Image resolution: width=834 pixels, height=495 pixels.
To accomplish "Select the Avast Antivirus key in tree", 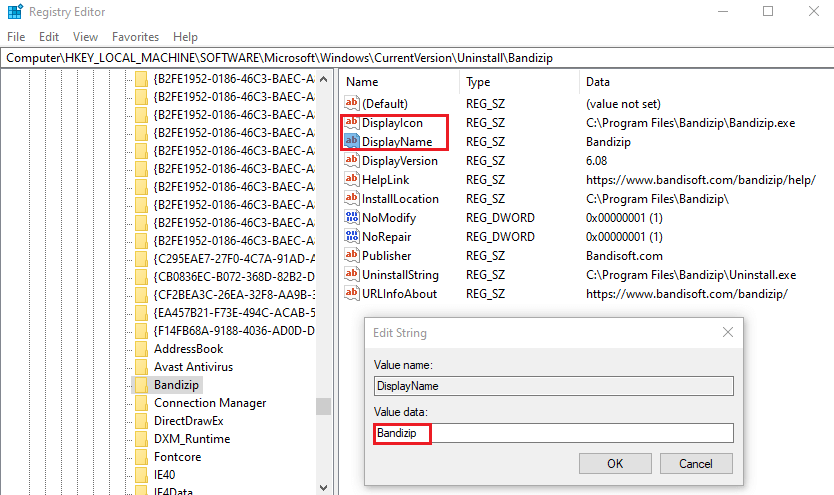I will coord(194,367).
